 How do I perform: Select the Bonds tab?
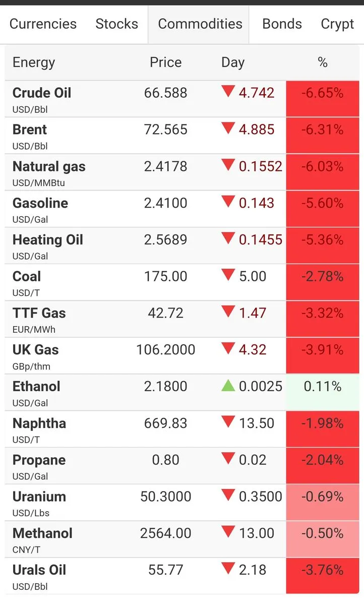point(282,24)
